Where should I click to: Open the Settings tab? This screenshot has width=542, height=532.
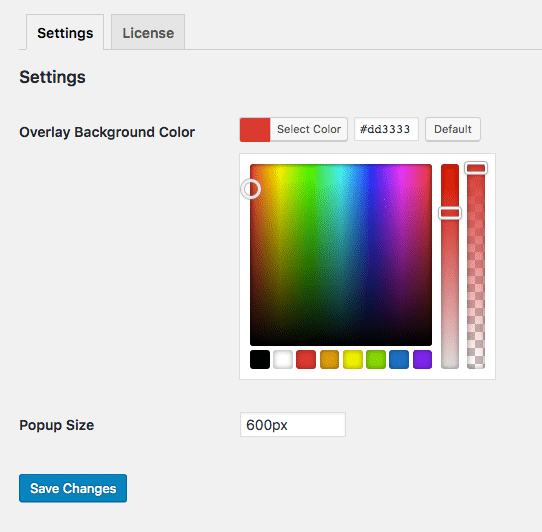coord(65,32)
